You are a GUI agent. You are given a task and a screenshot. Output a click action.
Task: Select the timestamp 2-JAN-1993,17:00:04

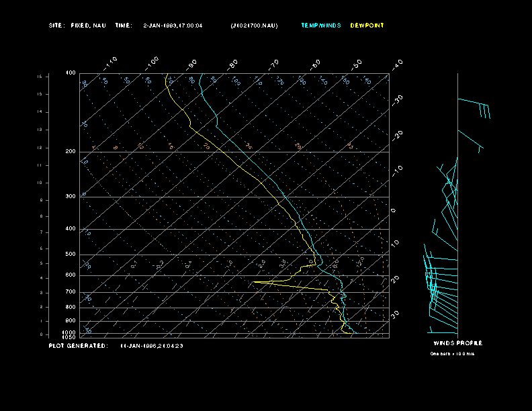(x=173, y=26)
